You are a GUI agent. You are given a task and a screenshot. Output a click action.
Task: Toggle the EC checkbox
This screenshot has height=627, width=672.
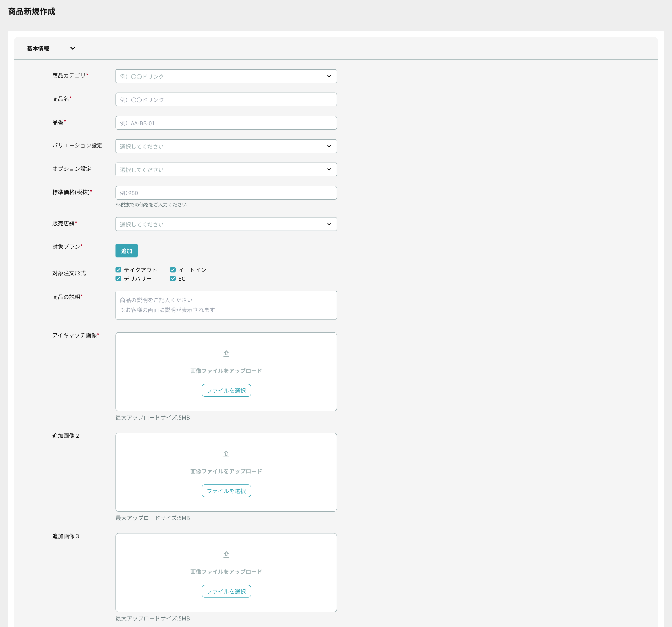(173, 279)
